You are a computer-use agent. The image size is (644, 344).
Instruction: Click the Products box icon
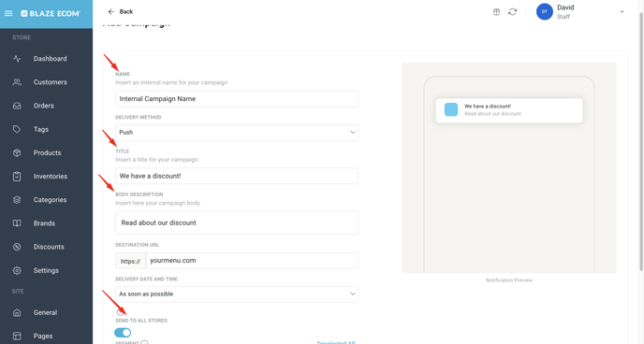tap(17, 152)
